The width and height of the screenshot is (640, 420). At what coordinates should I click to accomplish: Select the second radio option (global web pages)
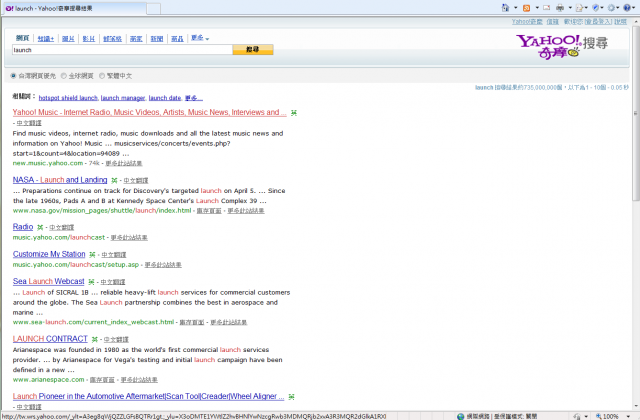pyautogui.click(x=64, y=76)
